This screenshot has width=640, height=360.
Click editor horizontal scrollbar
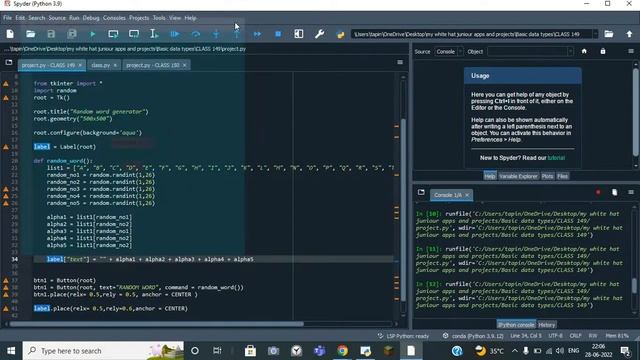pyautogui.click(x=157, y=324)
